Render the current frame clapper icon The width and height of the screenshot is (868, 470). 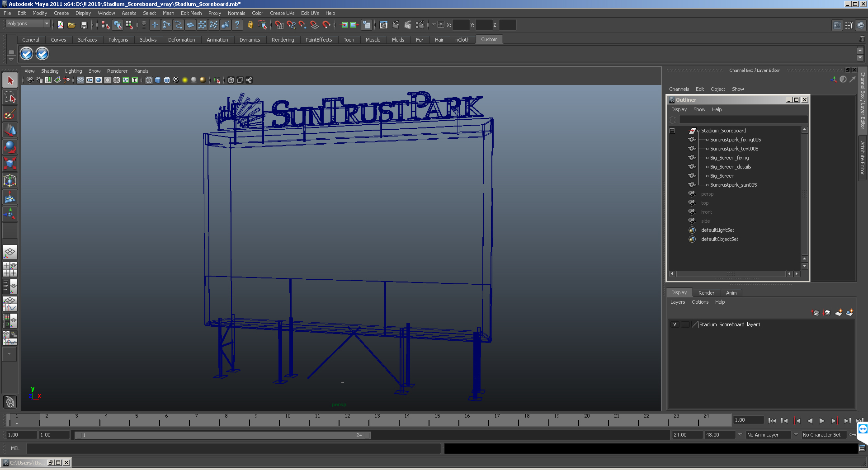coord(396,25)
